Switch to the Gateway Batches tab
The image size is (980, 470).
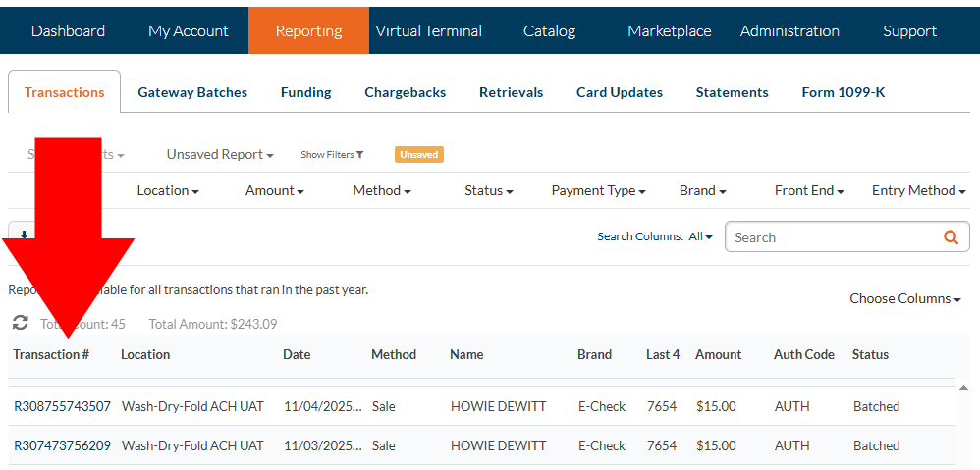[192, 92]
